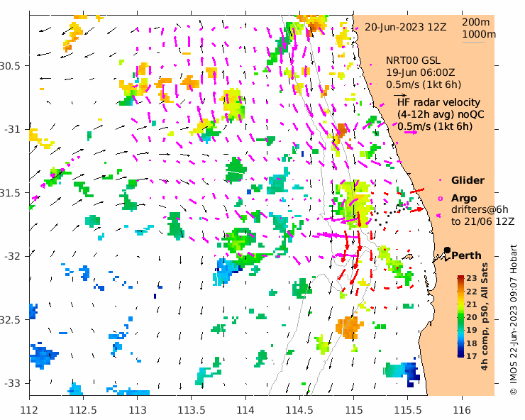Click the magenta drifter symbol in the legend

click(x=439, y=216)
